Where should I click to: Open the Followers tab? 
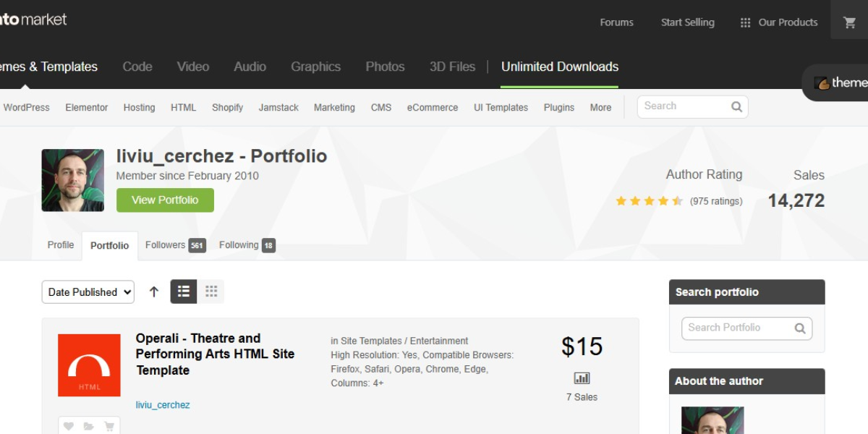click(x=176, y=245)
